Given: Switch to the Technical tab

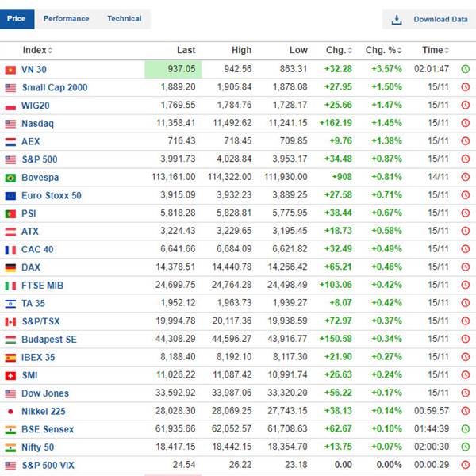Looking at the screenshot, I should 125,19.
